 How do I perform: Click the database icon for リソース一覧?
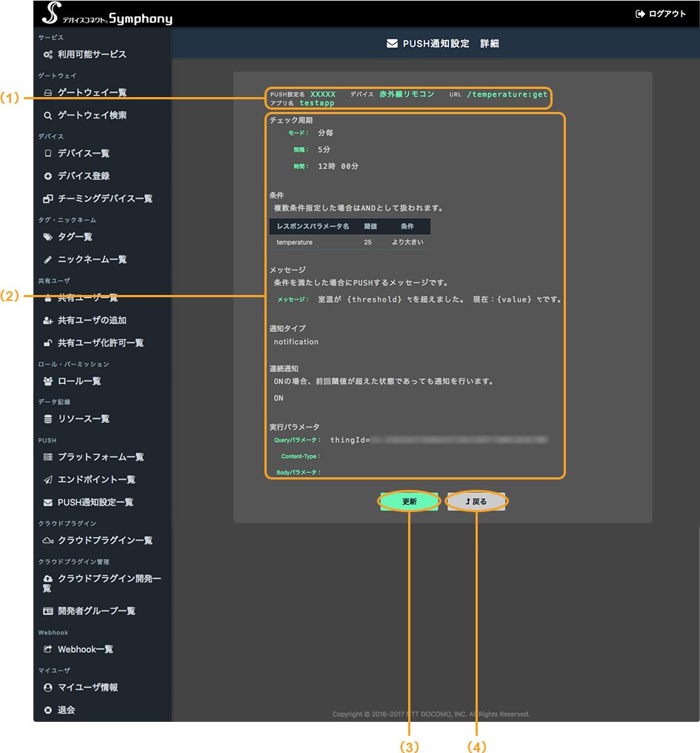tap(48, 419)
